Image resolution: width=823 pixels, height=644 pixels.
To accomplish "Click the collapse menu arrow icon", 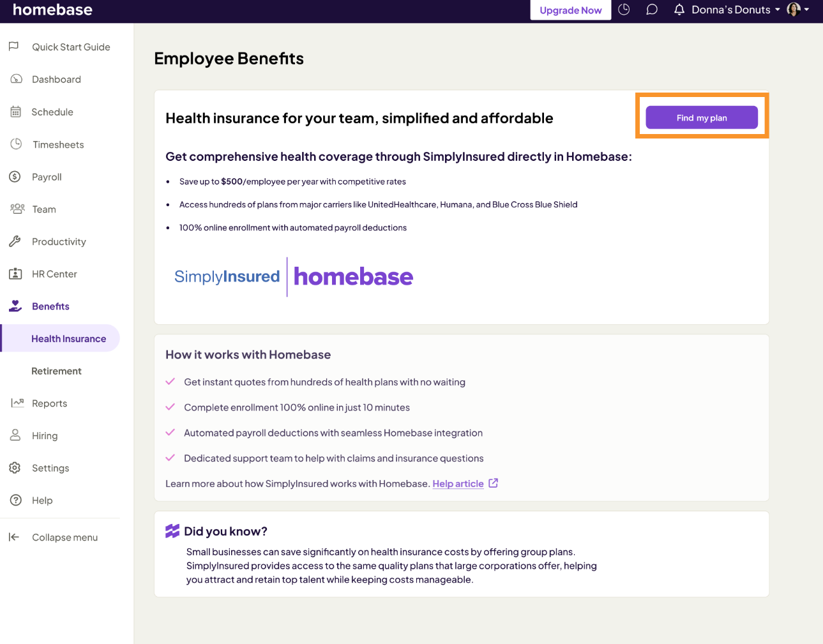I will point(14,537).
